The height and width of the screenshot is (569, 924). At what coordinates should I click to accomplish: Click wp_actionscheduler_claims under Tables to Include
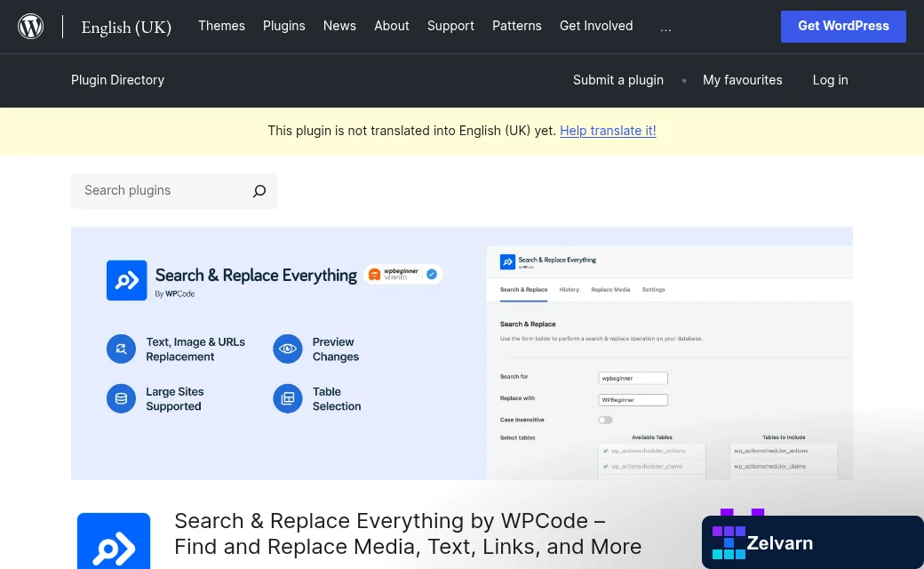pos(769,467)
